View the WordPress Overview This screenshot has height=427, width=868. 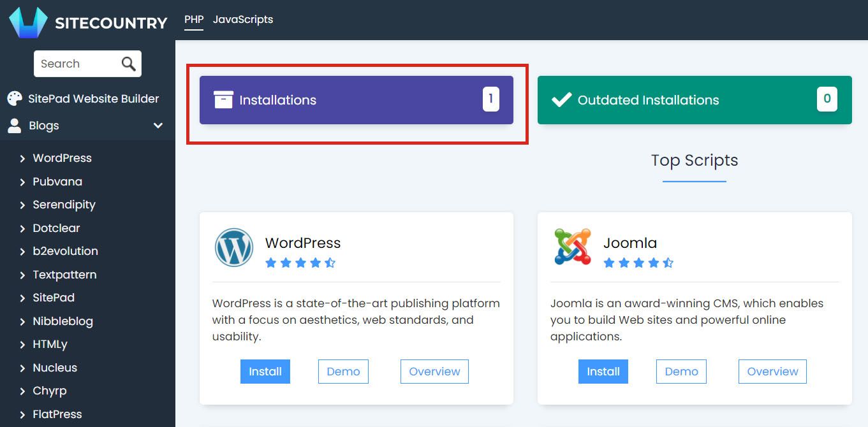(x=434, y=372)
